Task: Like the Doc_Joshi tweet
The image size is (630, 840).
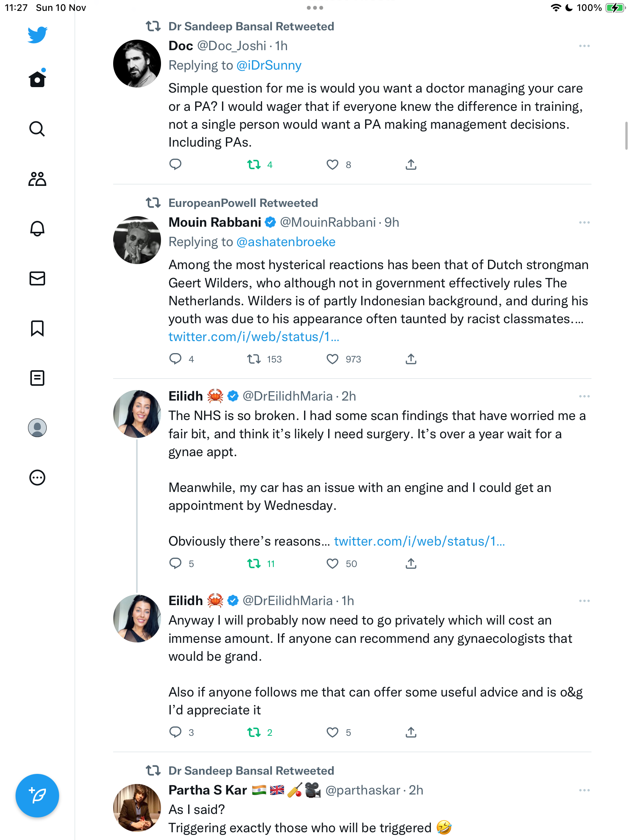Action: click(x=332, y=165)
